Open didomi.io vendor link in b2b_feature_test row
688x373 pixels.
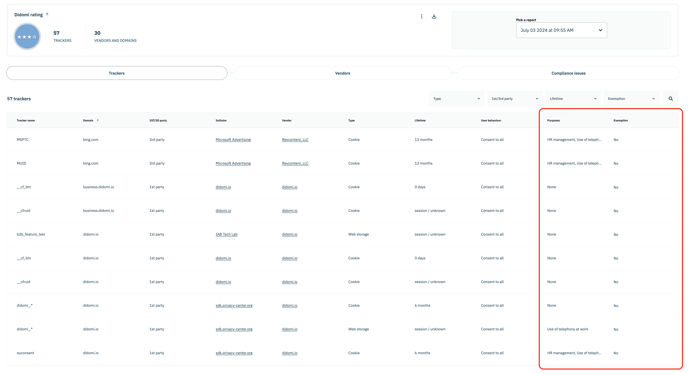pos(290,234)
